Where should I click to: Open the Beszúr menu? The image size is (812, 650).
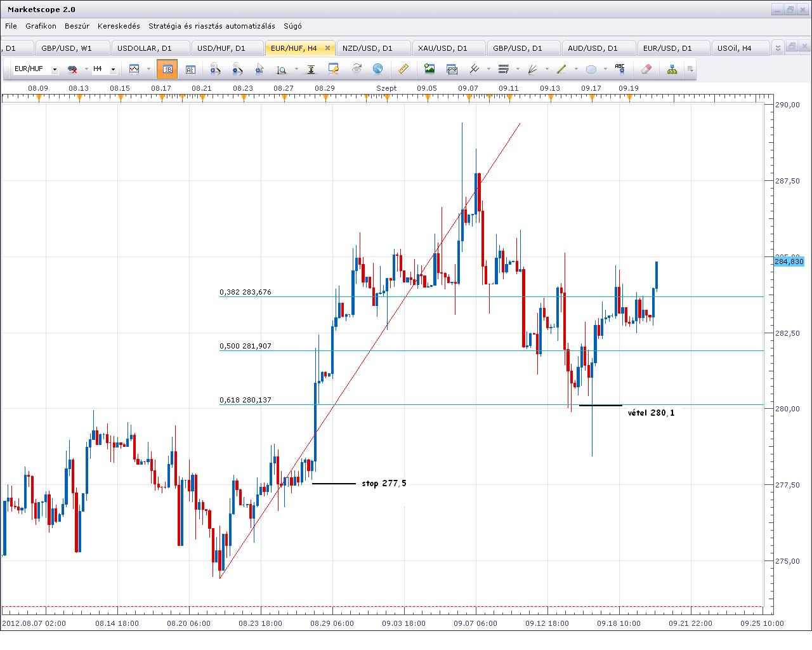[x=77, y=26]
